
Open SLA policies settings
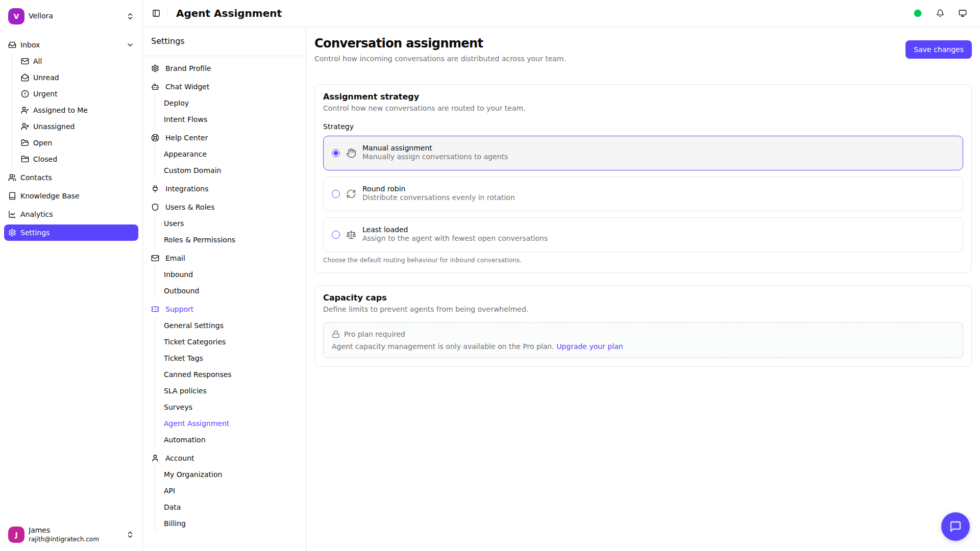point(185,391)
